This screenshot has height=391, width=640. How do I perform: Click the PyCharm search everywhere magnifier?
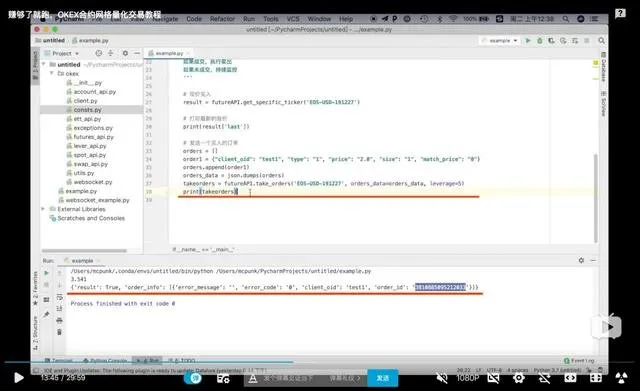tap(601, 40)
